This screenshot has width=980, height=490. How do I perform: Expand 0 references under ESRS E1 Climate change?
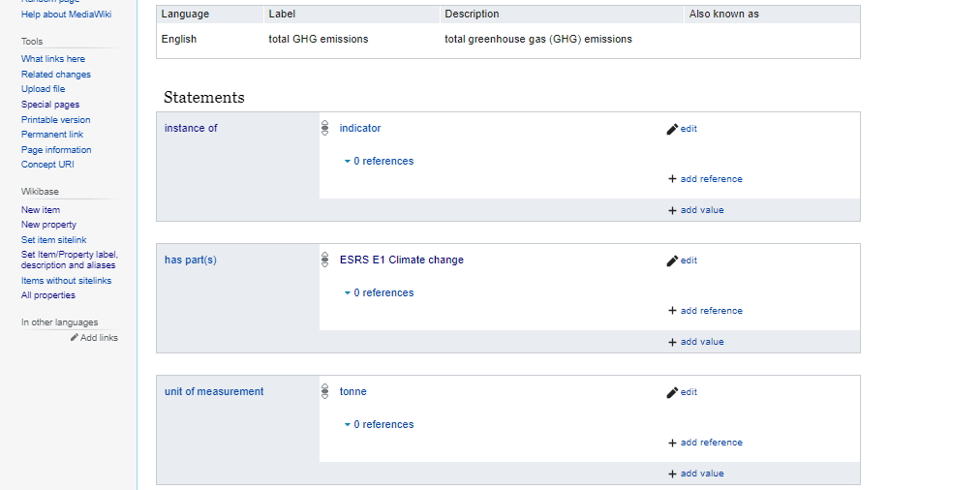tap(379, 293)
